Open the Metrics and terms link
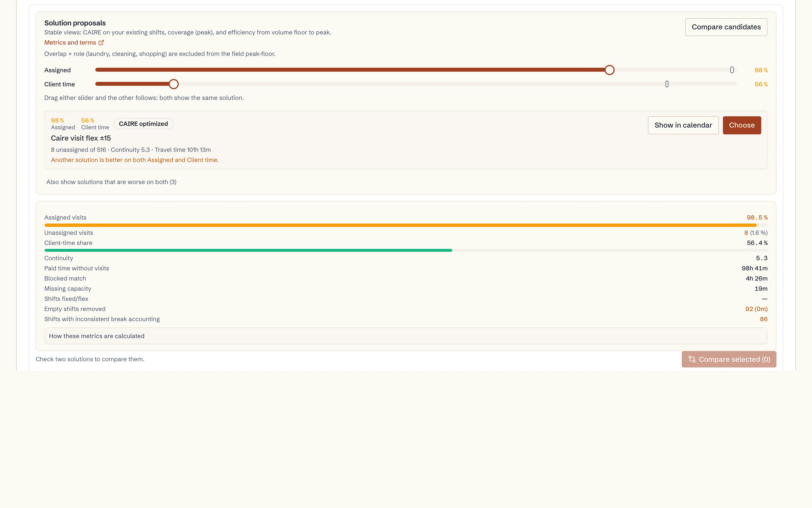Viewport: 812px width, 508px height. 74,43
